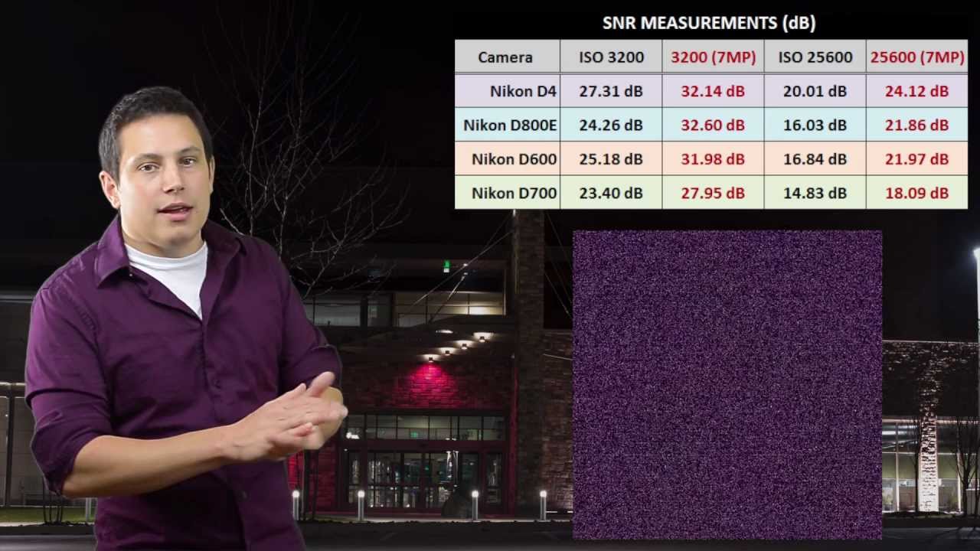Click the "16.84 dB" cell
The height and width of the screenshot is (551, 980).
[815, 159]
